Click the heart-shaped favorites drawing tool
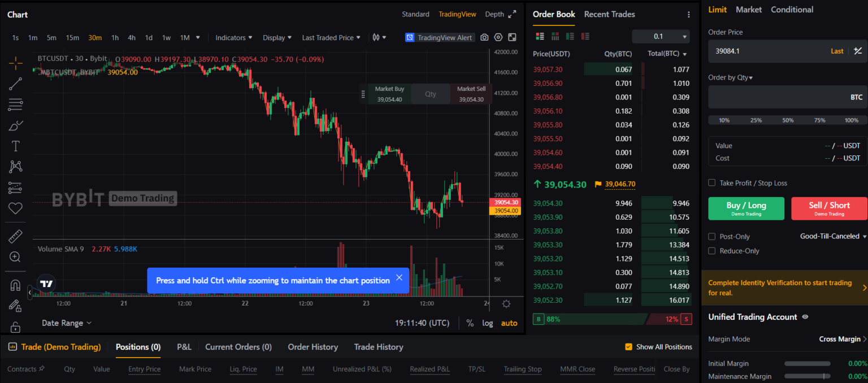 coord(15,208)
